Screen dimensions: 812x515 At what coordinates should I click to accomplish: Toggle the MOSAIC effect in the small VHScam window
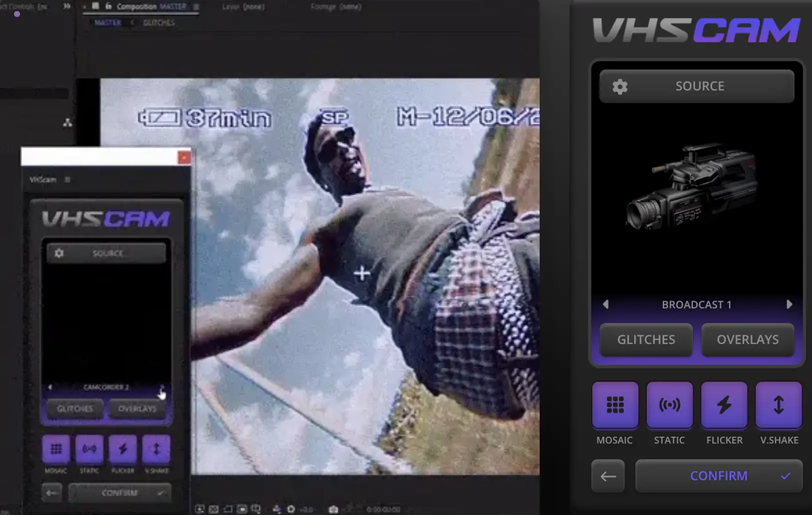click(56, 449)
